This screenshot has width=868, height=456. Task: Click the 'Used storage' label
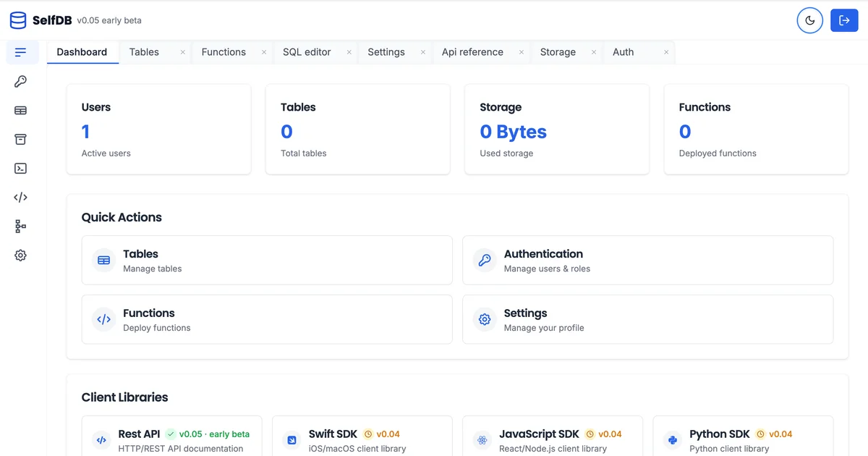pyautogui.click(x=506, y=153)
